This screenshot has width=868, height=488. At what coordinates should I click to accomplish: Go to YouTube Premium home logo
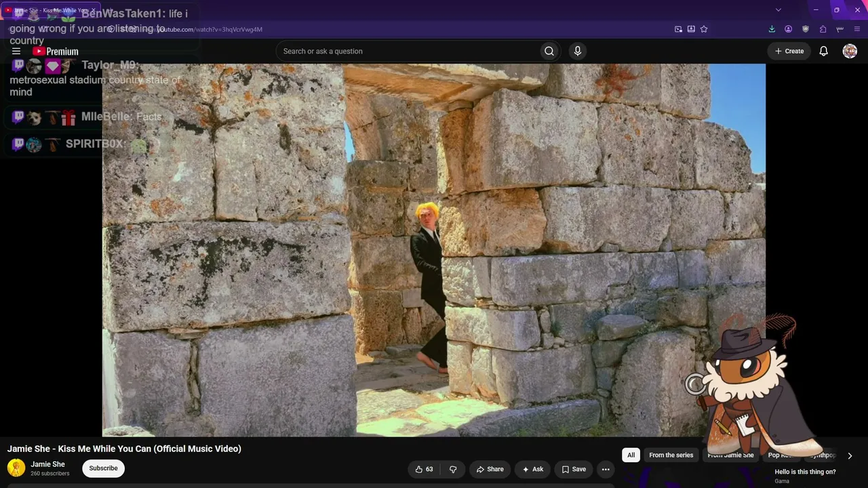[x=56, y=52]
